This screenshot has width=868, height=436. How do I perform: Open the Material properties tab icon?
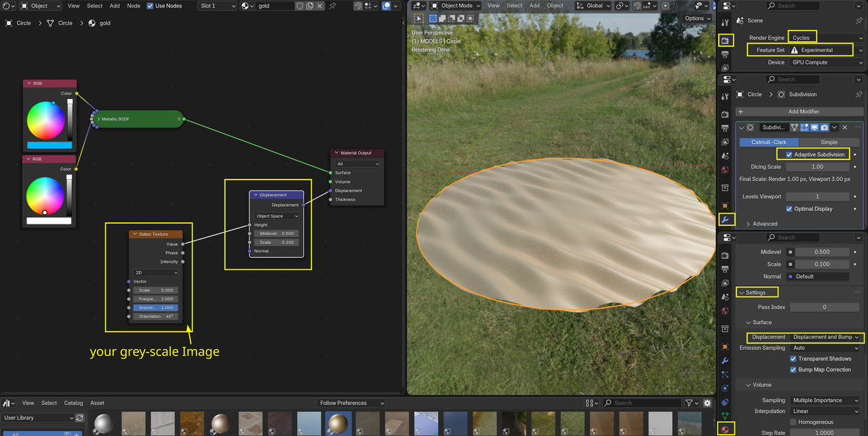coord(725,429)
